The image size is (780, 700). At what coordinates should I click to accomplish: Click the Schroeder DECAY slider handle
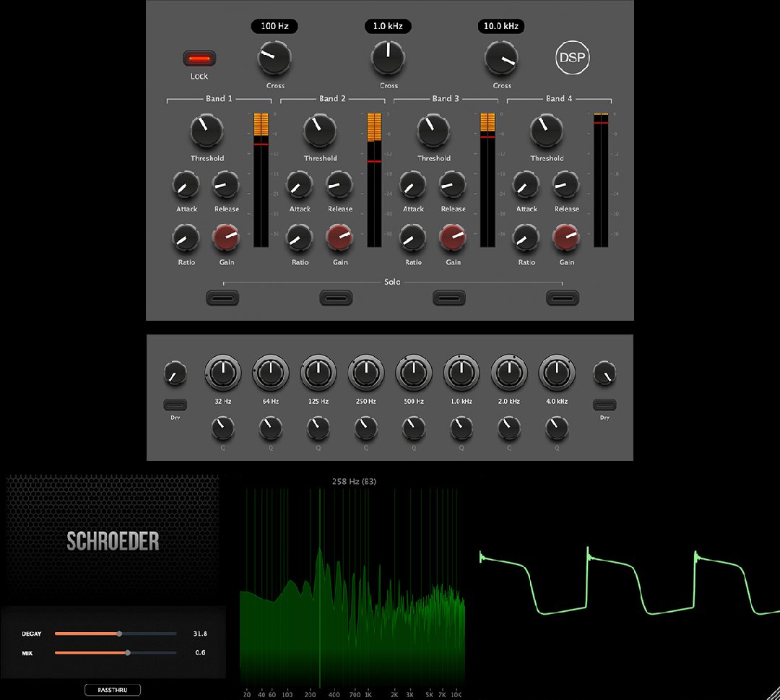[x=119, y=634]
